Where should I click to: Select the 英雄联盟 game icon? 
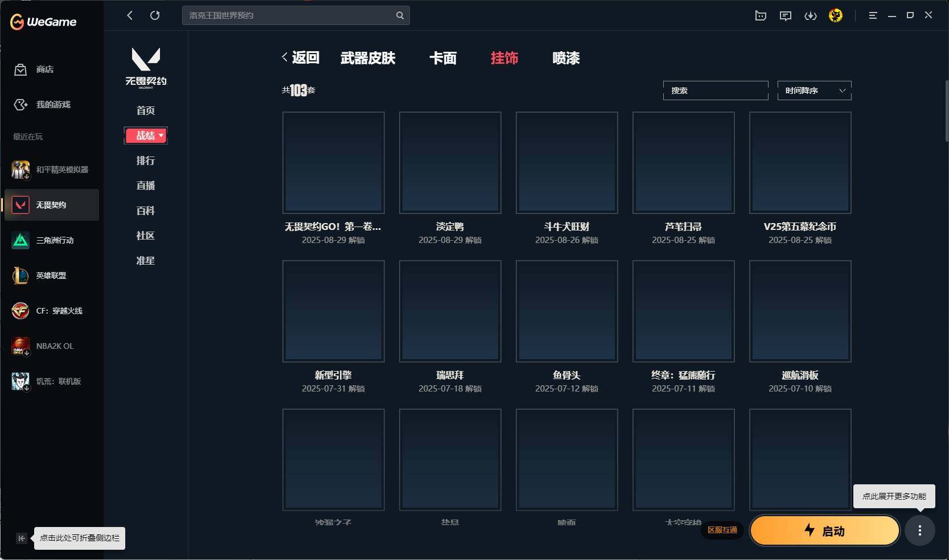tap(20, 275)
